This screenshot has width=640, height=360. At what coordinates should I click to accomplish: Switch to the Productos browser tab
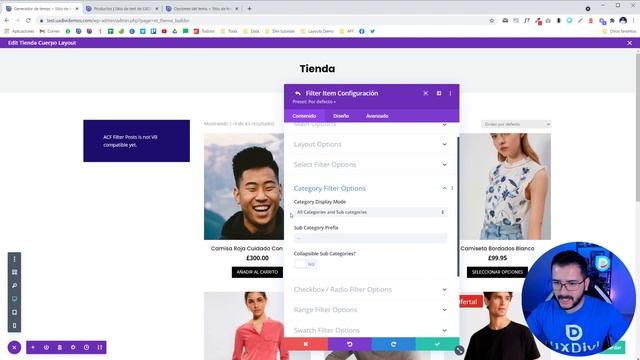[x=122, y=9]
